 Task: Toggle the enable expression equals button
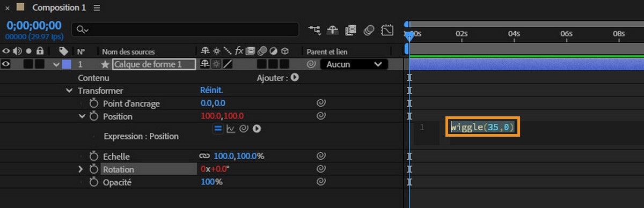click(218, 129)
